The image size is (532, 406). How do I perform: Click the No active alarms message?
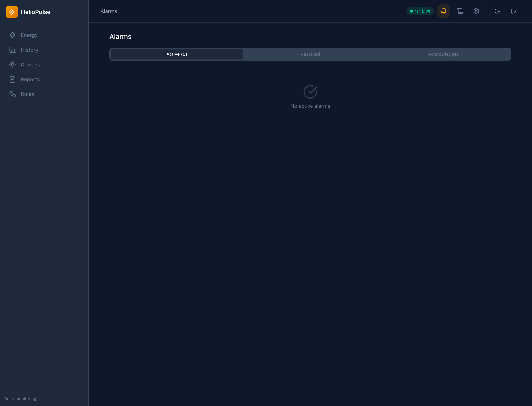[x=310, y=106]
